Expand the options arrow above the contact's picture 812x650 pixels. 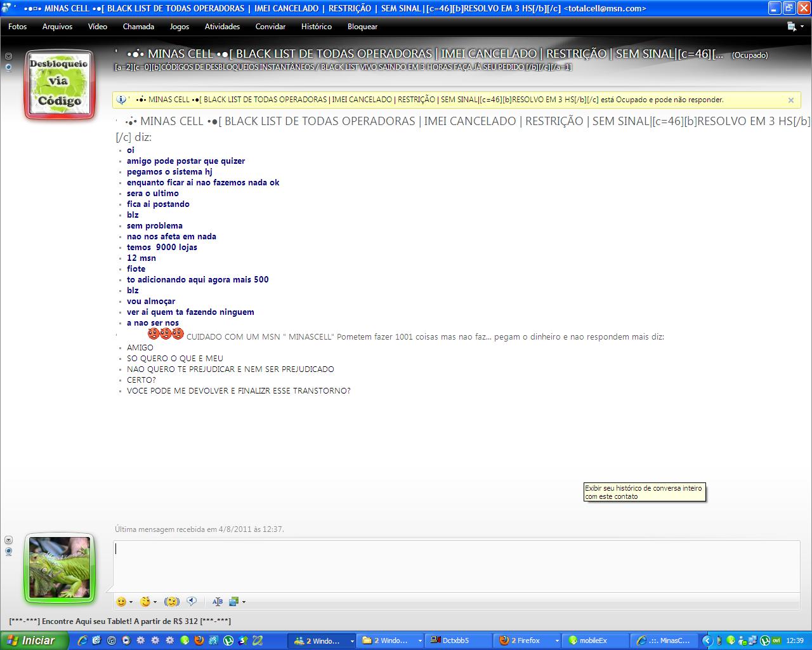8,56
